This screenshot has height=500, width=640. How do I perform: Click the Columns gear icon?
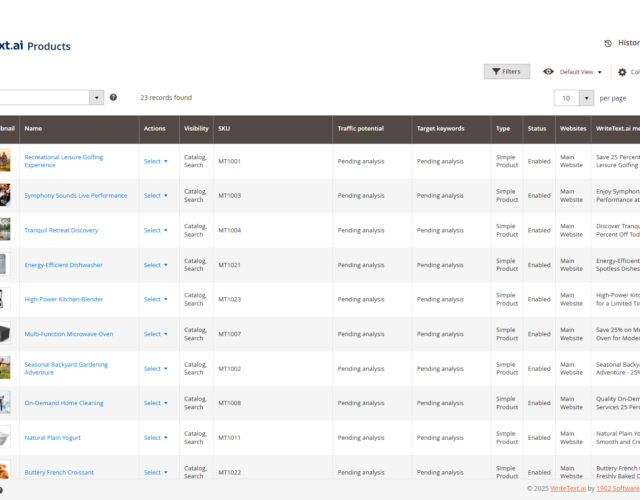point(622,72)
